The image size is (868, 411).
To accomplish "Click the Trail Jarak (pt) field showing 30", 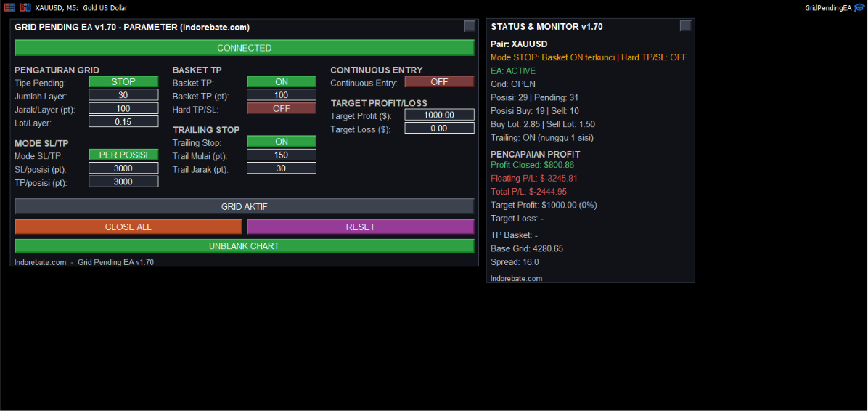I will click(281, 168).
